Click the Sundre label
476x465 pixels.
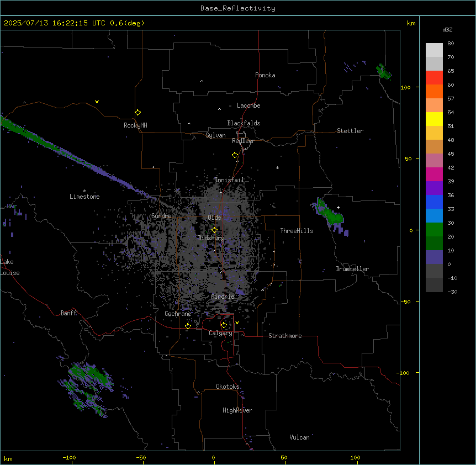pos(161,216)
